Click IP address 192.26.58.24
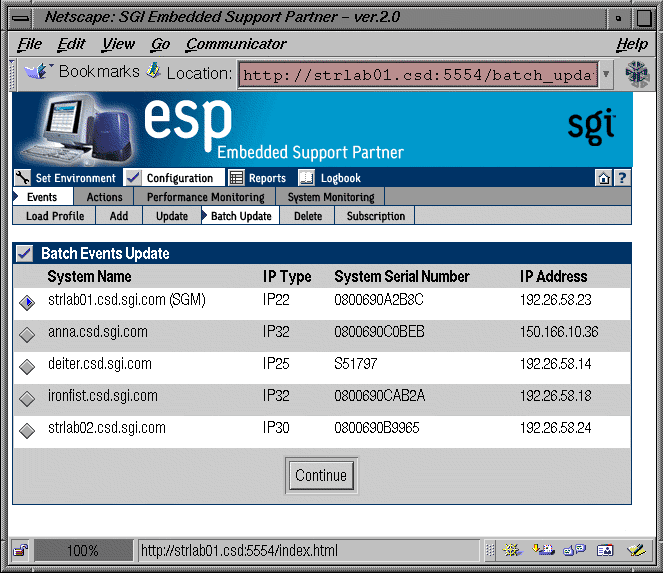 (x=556, y=428)
